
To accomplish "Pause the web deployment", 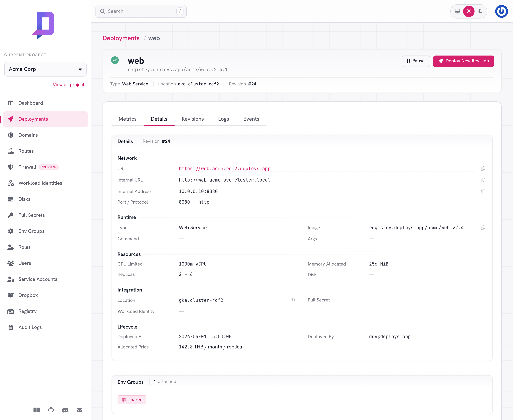I will (x=416, y=61).
